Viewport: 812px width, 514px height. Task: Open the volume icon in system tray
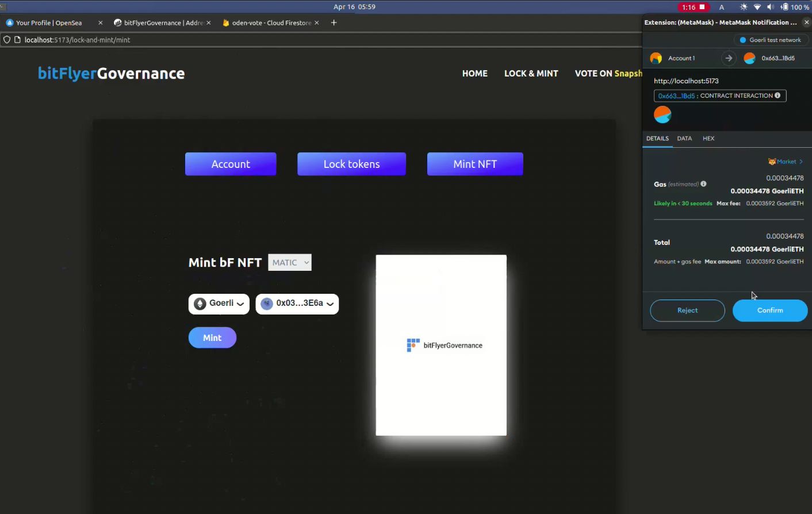coord(771,7)
